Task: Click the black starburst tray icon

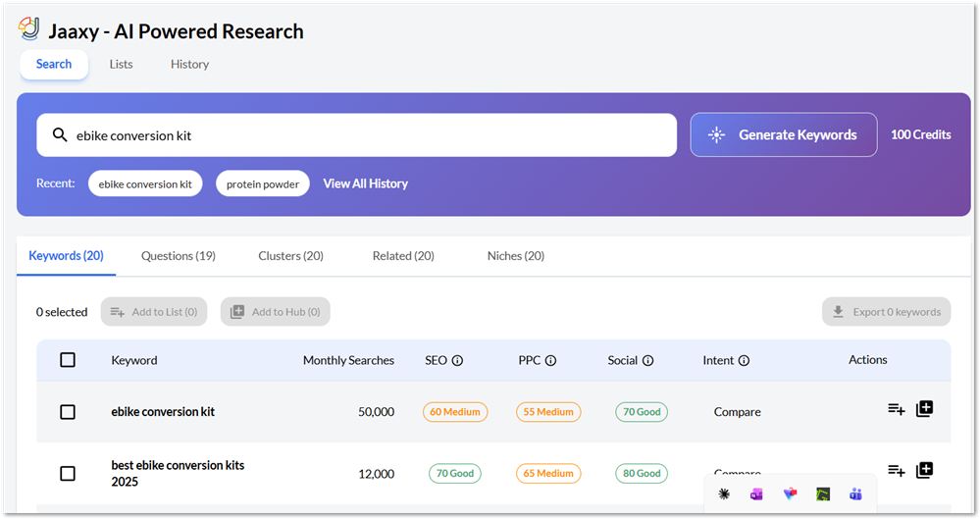Action: [724, 494]
